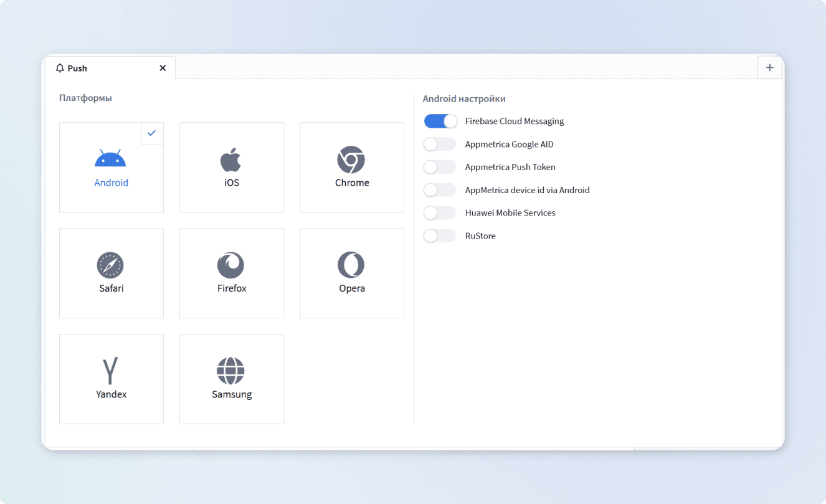This screenshot has width=826, height=504.
Task: Select the Android platform icon
Action: [x=110, y=158]
